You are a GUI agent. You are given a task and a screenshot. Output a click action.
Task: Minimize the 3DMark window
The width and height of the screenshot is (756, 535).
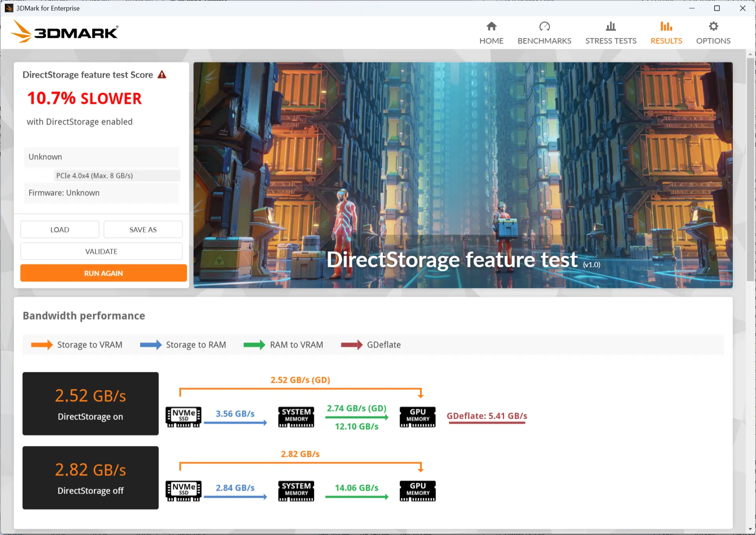(692, 8)
